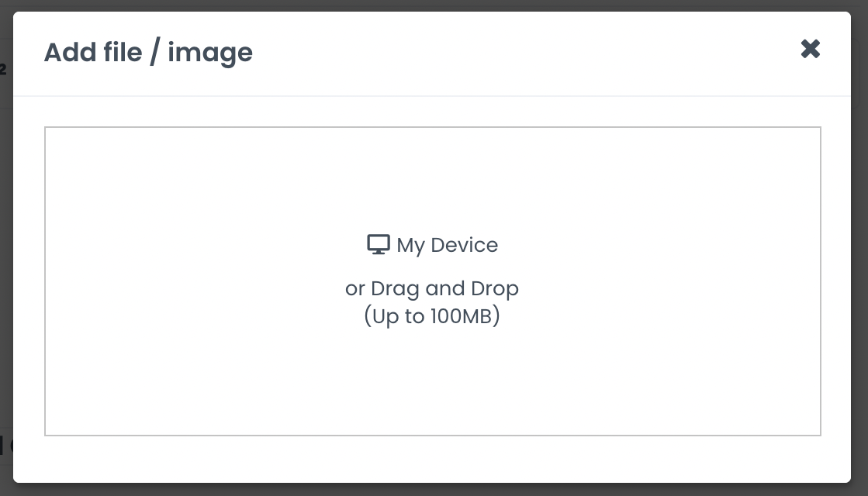This screenshot has width=868, height=496.
Task: Click the dark overlay below the dialog
Action: pos(434,490)
